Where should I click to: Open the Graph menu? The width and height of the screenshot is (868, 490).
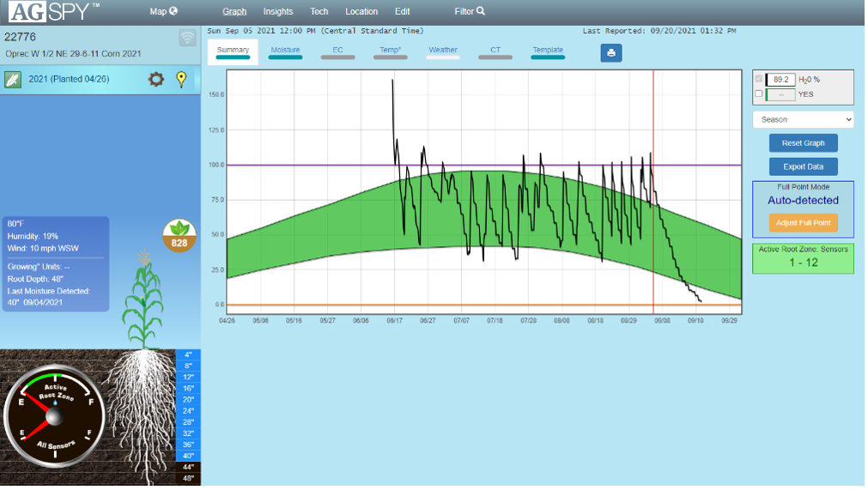(x=234, y=12)
